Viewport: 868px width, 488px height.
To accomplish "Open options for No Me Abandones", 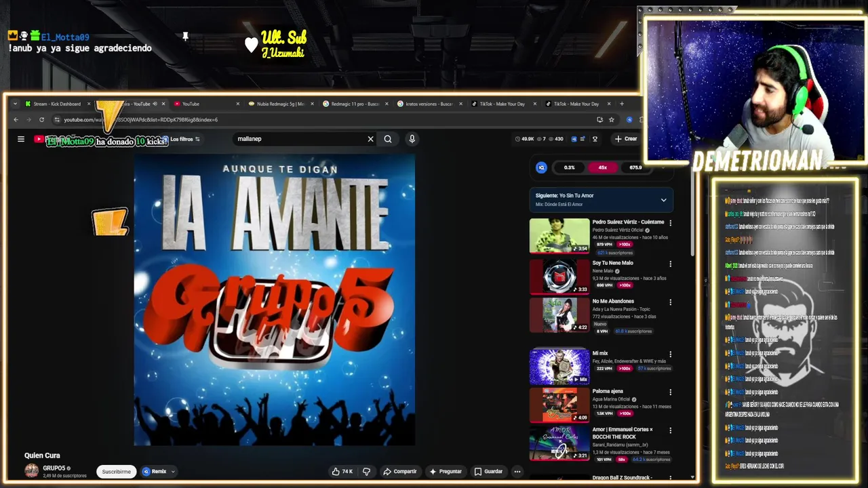I will click(x=671, y=302).
